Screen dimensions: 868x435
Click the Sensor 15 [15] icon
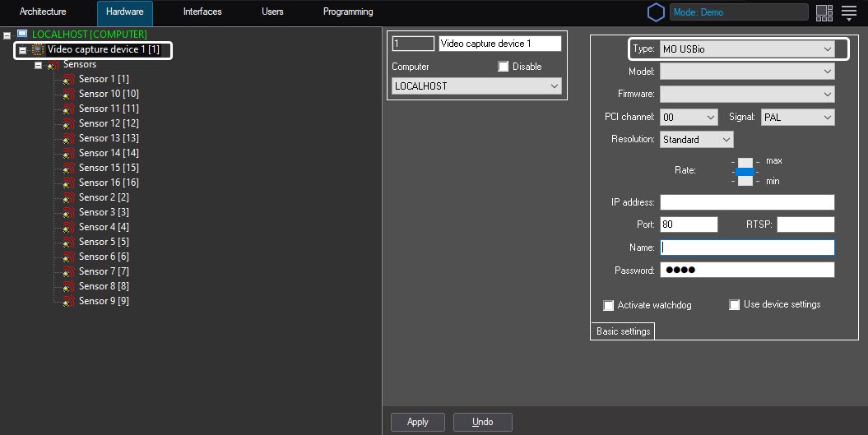point(68,169)
